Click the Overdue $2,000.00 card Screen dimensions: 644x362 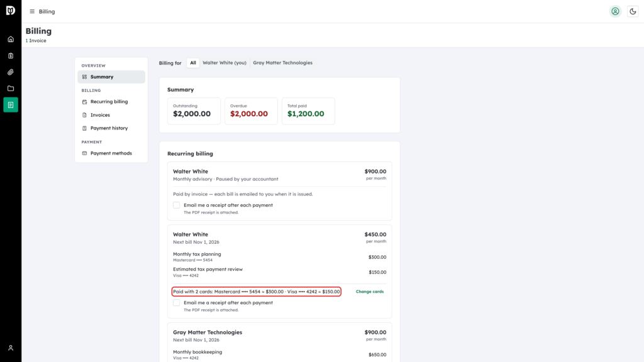[x=251, y=111]
